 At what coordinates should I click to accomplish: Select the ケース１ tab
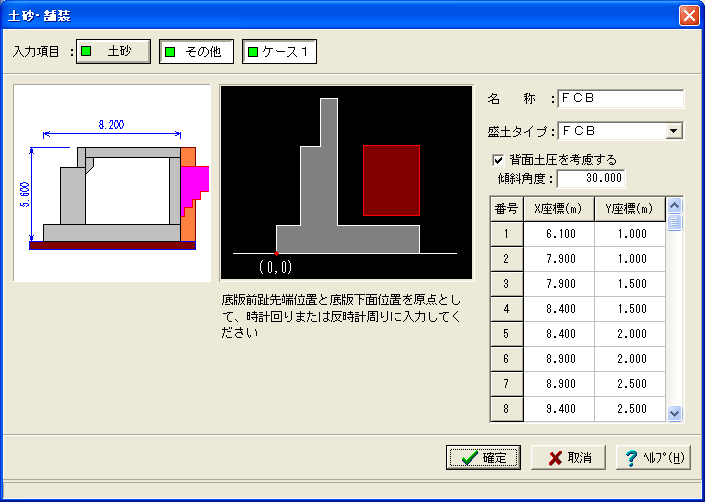279,52
